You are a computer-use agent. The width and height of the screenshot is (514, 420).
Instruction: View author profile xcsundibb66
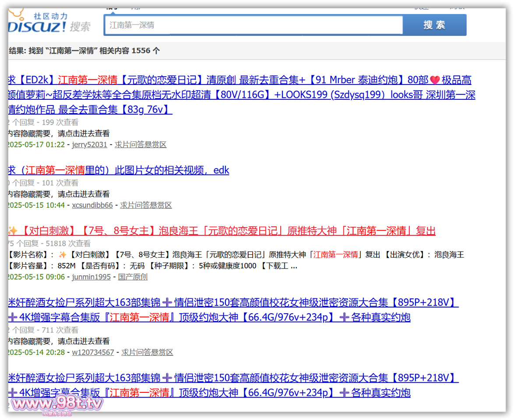(92, 205)
